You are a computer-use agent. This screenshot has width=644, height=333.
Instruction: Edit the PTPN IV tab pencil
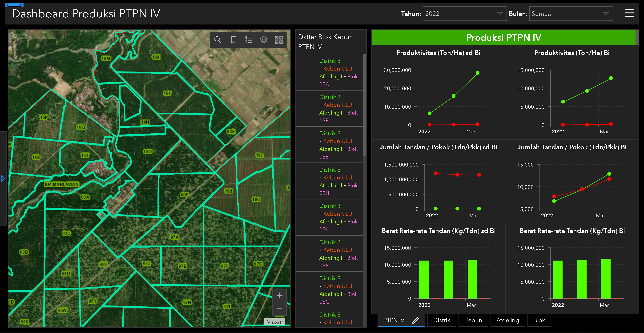[x=415, y=320]
